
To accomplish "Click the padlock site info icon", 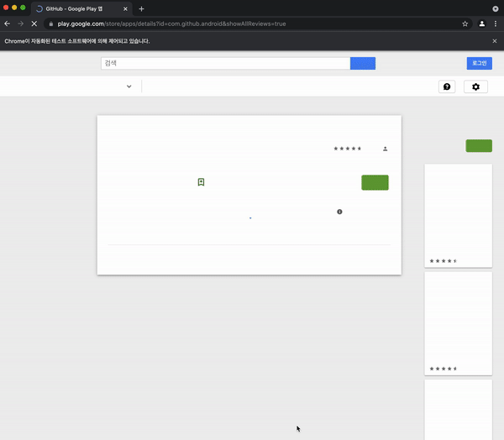I will 50,24.
